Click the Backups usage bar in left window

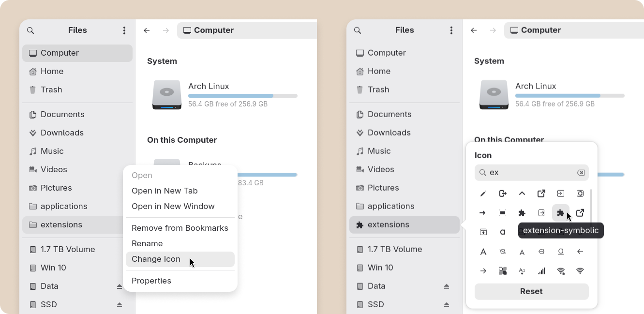[x=267, y=175]
